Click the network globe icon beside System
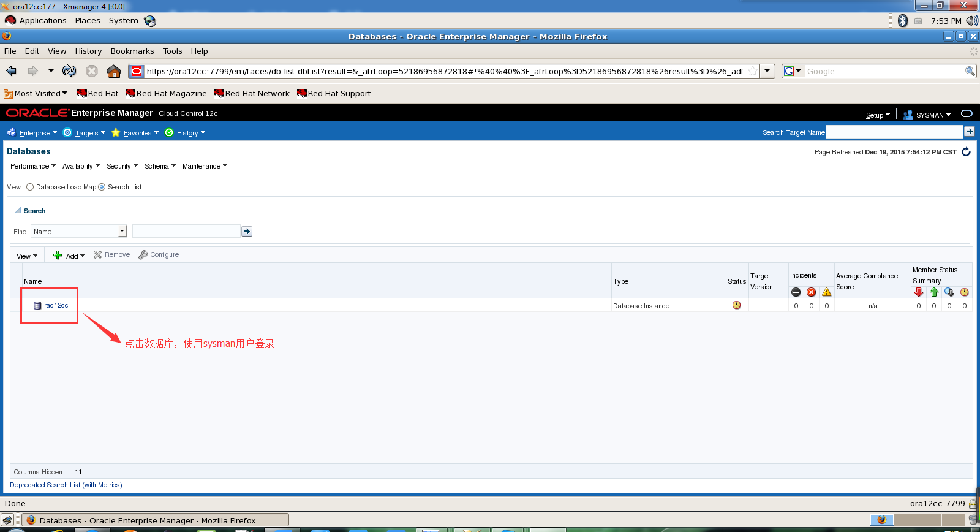The height and width of the screenshot is (532, 980). click(x=150, y=21)
